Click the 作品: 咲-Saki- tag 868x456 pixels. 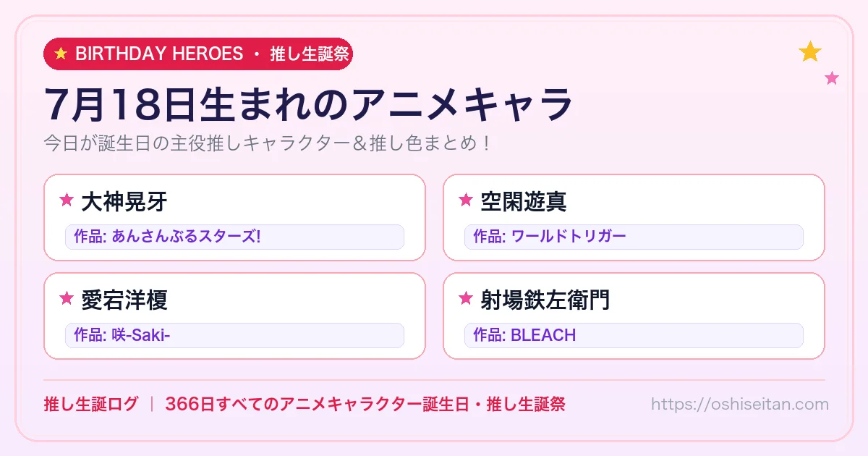pos(234,335)
